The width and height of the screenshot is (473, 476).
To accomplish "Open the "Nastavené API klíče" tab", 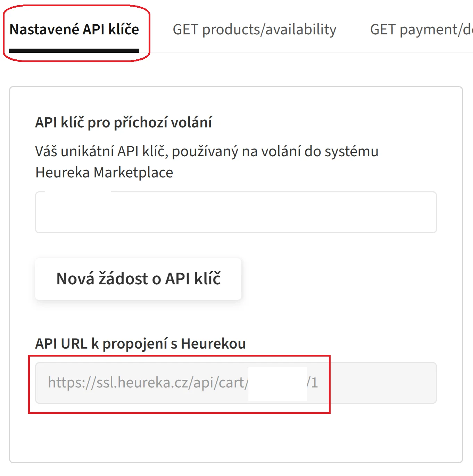I will (x=74, y=30).
